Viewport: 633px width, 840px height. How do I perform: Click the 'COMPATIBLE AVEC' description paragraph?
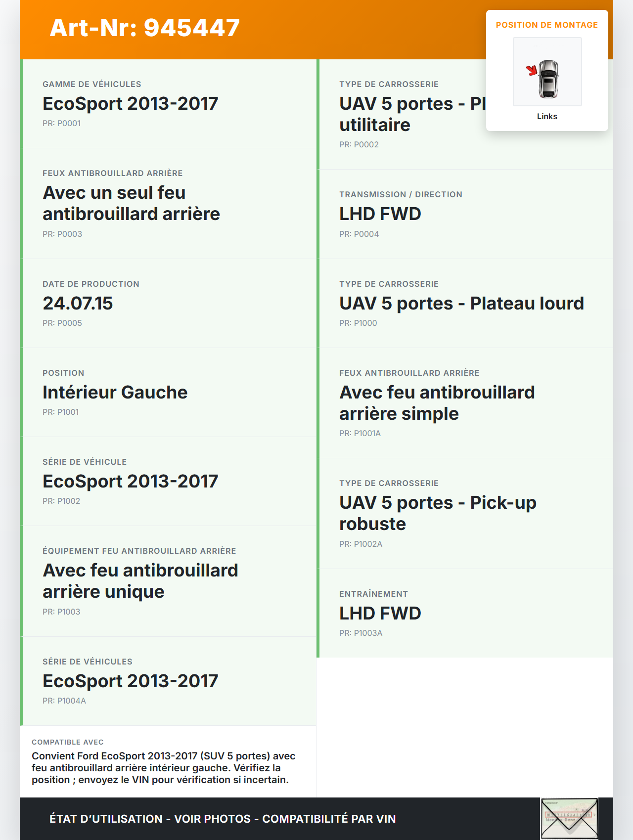pyautogui.click(x=163, y=768)
